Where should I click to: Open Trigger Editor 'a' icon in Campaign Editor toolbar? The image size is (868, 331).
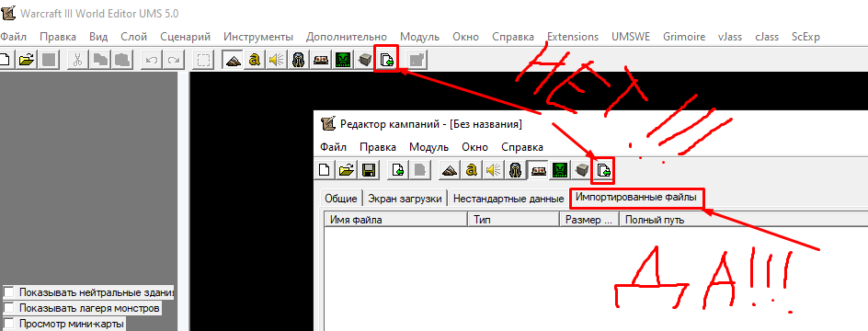471,170
